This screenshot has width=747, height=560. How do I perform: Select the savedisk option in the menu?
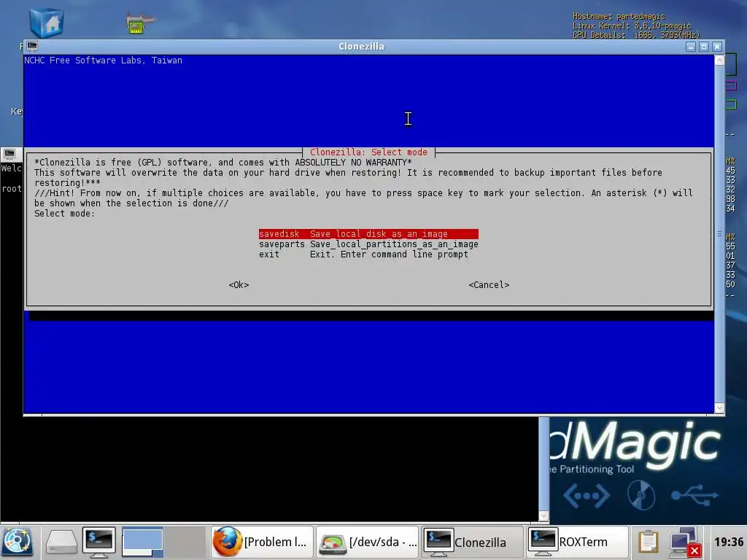click(368, 234)
